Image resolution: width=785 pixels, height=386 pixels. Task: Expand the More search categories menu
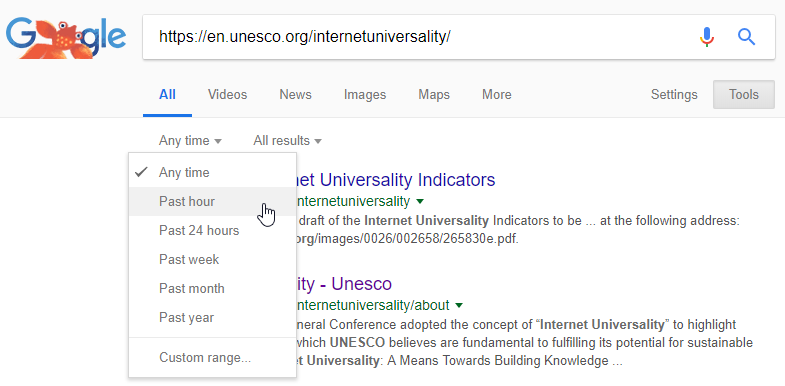pyautogui.click(x=497, y=95)
